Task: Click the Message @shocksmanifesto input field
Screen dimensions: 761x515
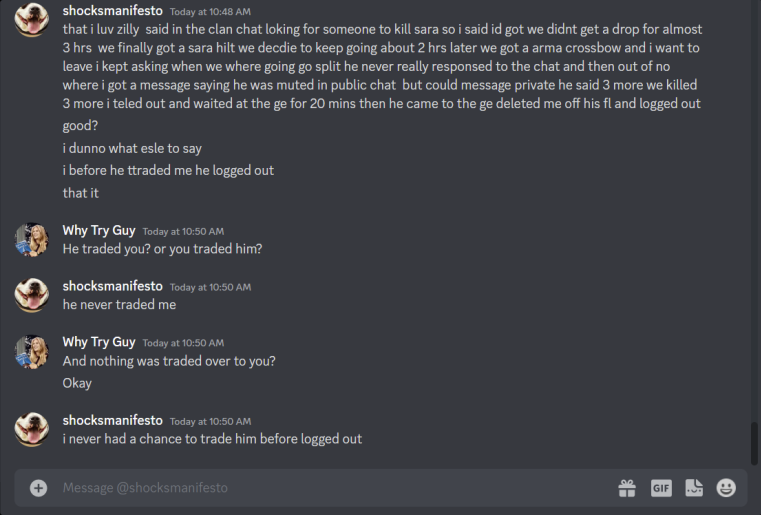Action: click(335, 488)
